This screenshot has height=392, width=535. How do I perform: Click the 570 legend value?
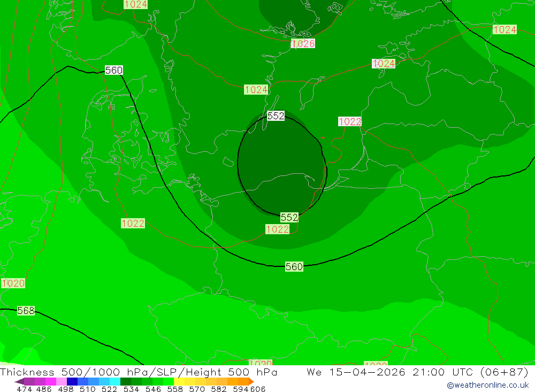tap(197, 389)
